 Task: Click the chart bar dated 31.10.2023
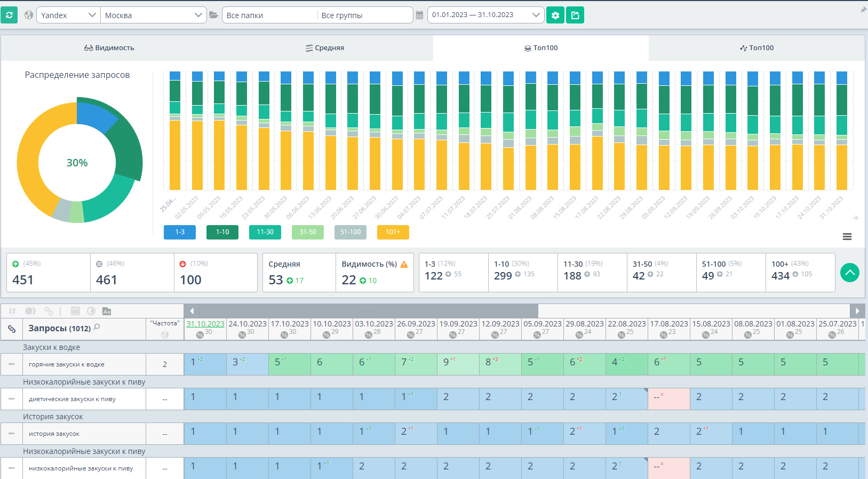point(842,131)
